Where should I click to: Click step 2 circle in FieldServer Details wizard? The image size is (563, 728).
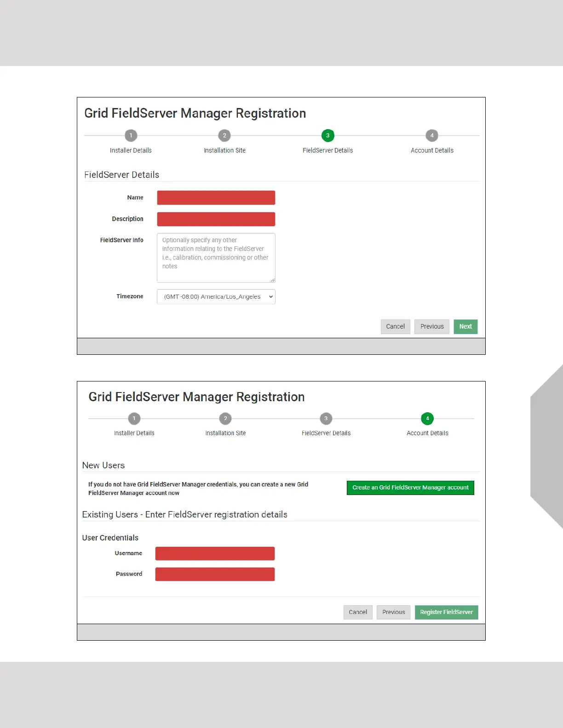click(x=224, y=136)
